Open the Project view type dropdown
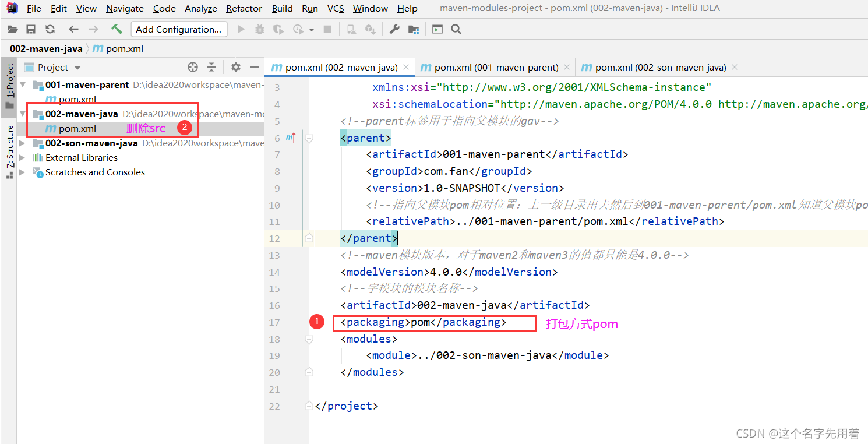This screenshot has height=444, width=868. [77, 68]
